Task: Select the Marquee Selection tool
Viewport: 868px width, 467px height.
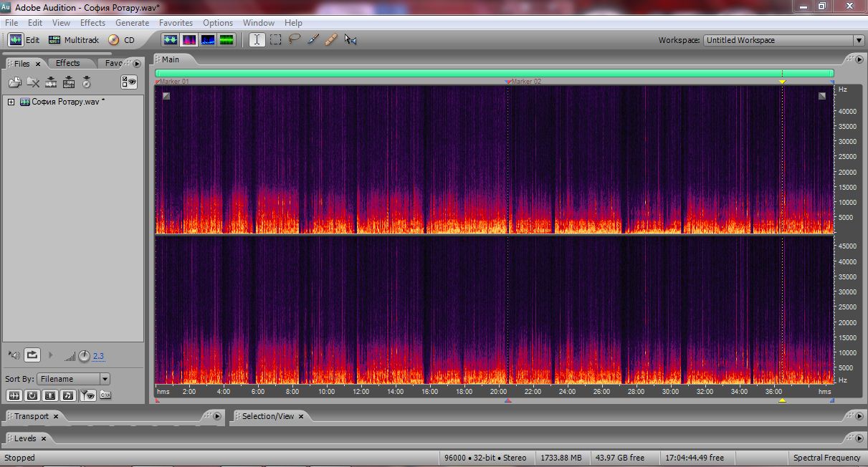Action: coord(275,40)
